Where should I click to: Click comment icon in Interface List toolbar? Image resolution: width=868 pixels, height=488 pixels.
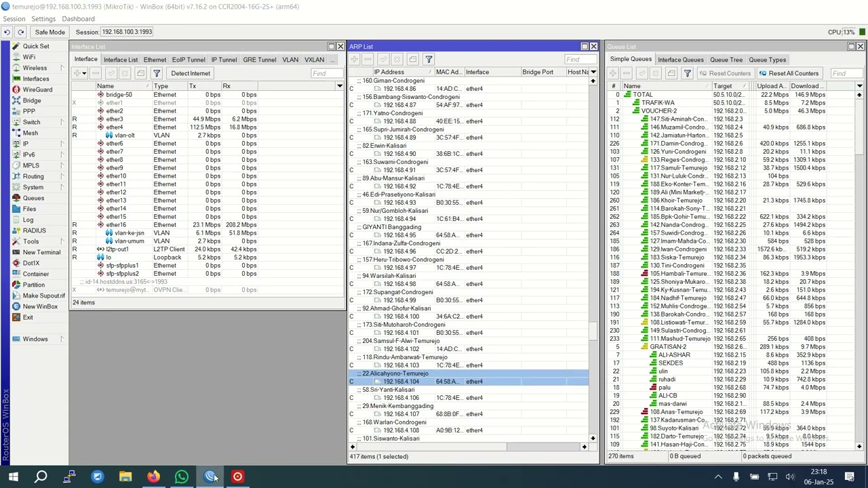click(x=140, y=73)
